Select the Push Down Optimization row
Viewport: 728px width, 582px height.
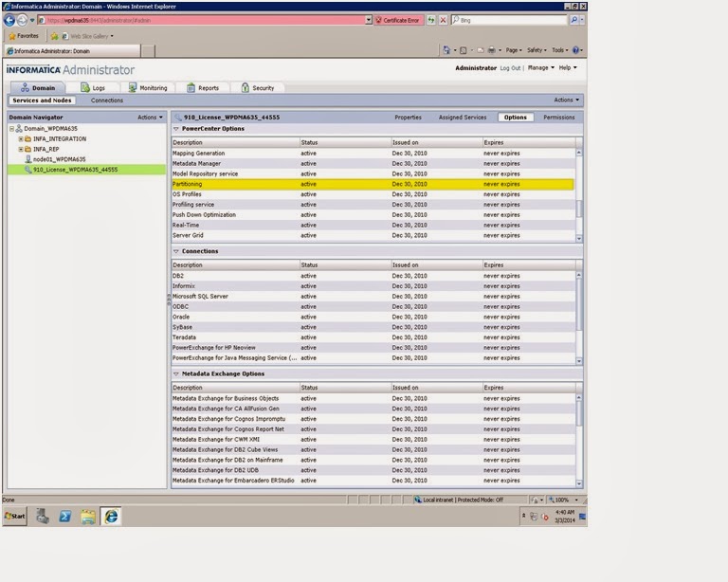373,215
